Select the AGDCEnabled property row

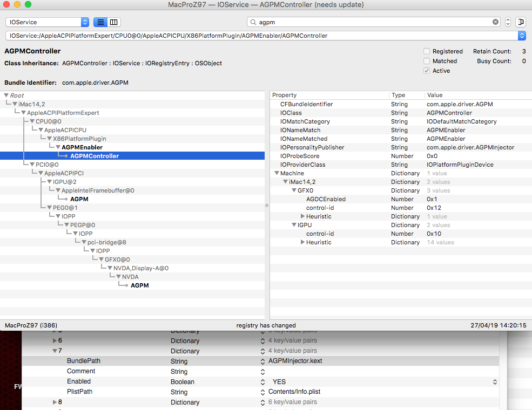pos(401,199)
